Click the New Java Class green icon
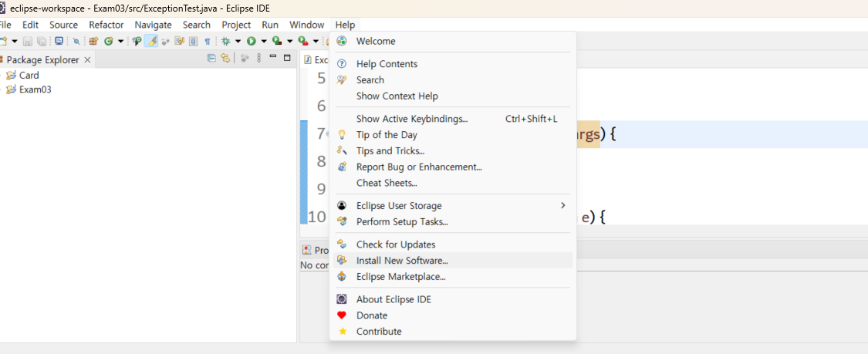868x354 pixels. pos(109,41)
